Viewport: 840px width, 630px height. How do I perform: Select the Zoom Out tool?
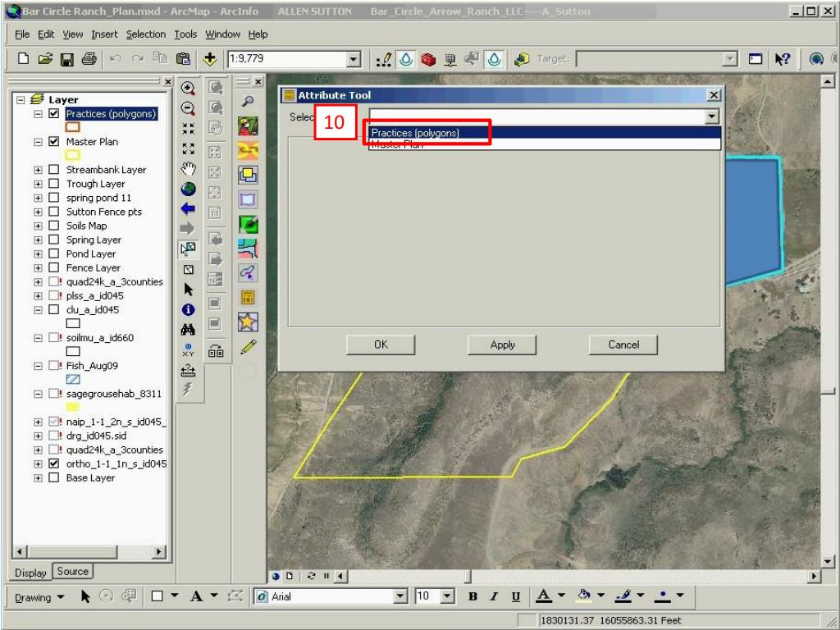click(188, 109)
